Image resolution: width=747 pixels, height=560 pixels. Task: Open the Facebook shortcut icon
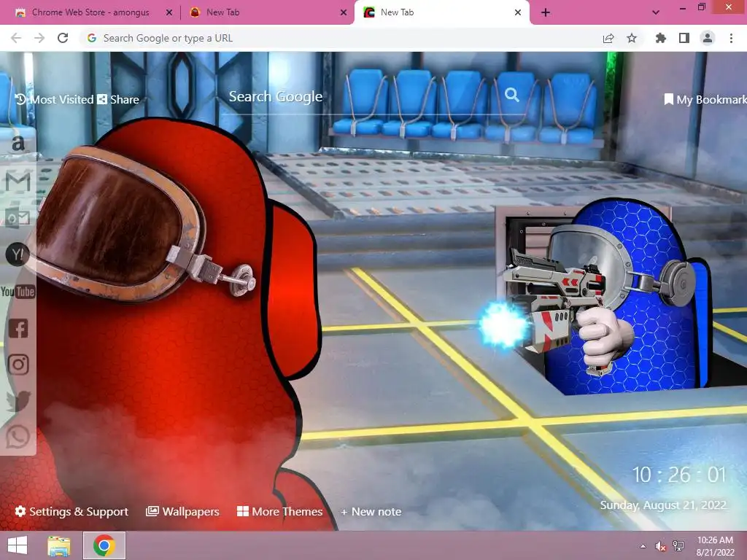pyautogui.click(x=18, y=328)
